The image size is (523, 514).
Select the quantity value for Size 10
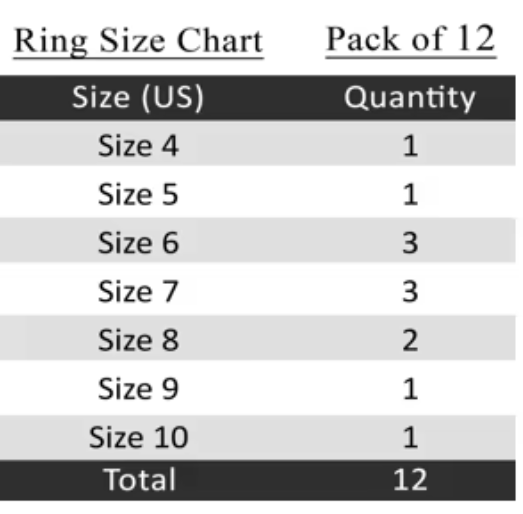tap(410, 437)
